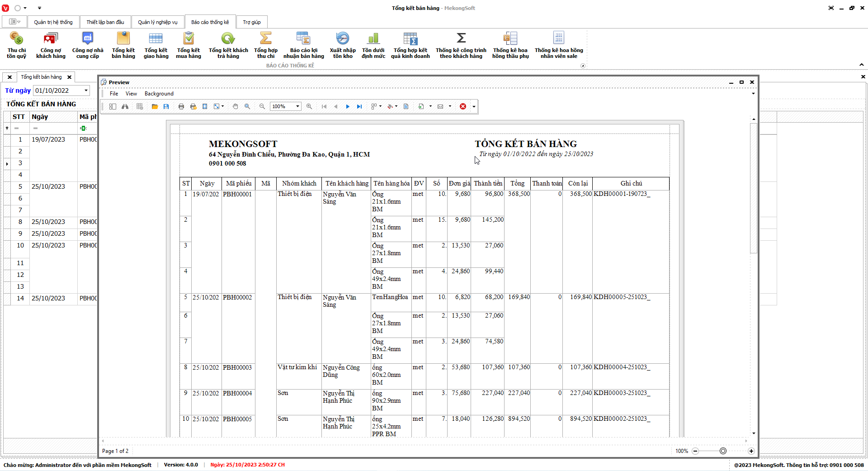Open Xuất nhập tồn kho report
Viewport: 868px width, 471px height.
[343, 45]
